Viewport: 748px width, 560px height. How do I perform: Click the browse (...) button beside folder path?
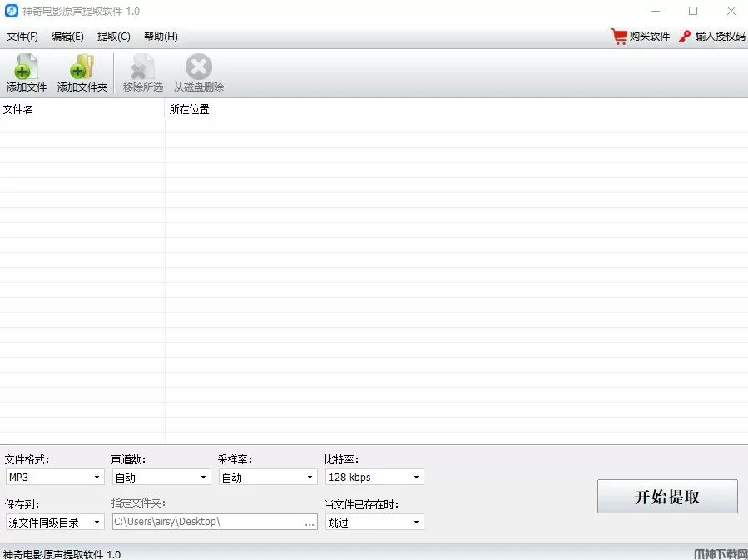click(310, 523)
